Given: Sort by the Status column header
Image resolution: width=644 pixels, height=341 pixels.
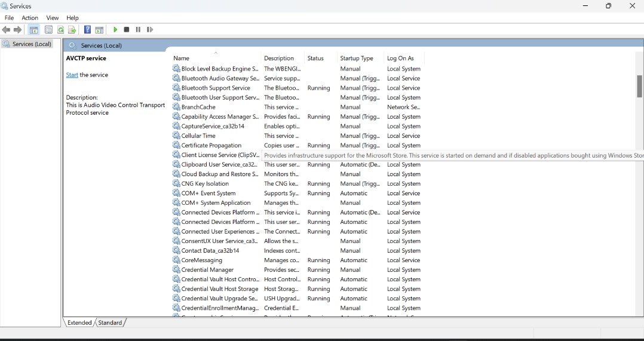Looking at the screenshot, I should (315, 59).
